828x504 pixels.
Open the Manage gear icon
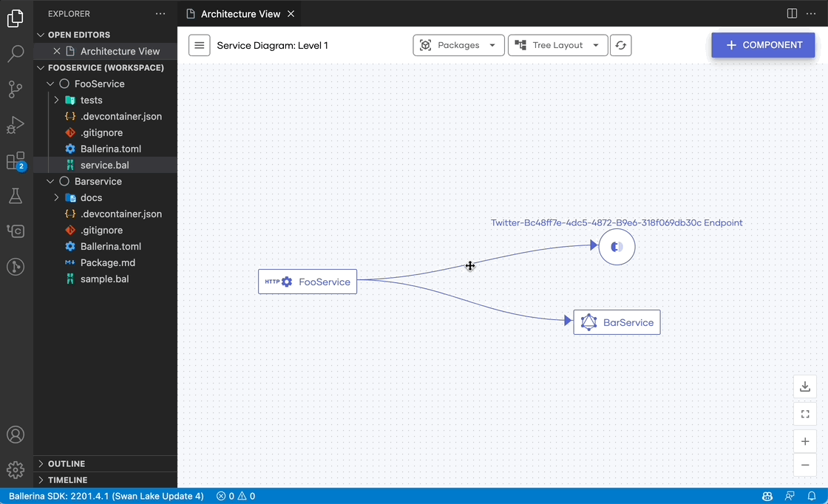coord(16,470)
